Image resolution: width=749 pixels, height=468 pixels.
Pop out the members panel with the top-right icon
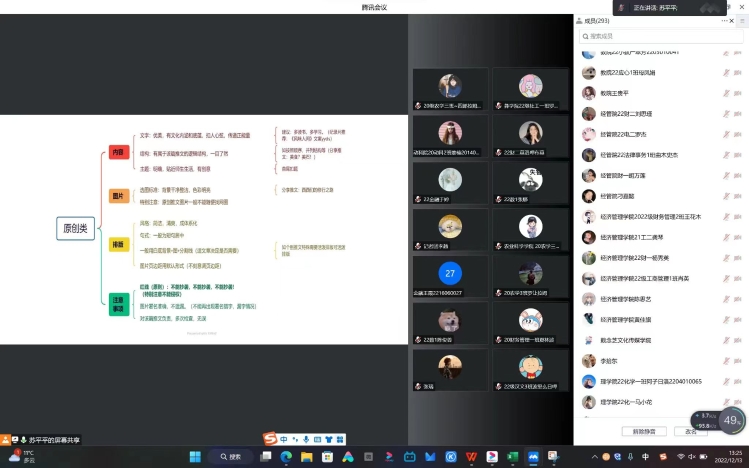click(743, 21)
